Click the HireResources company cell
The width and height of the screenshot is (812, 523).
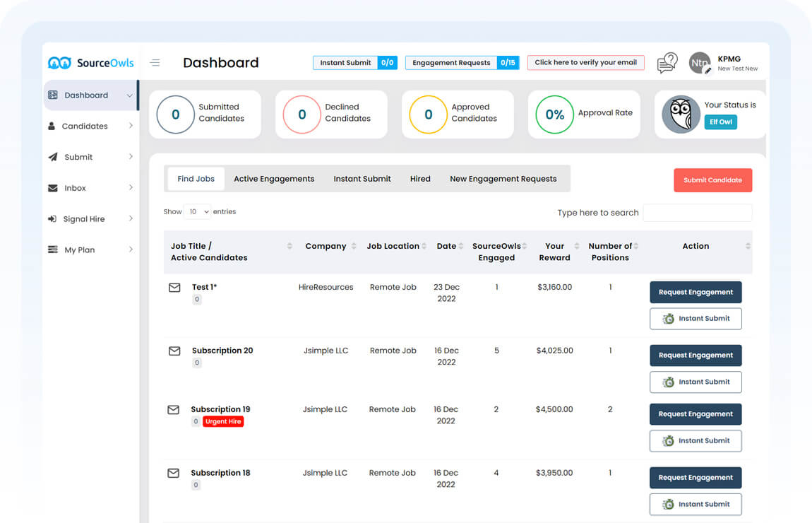click(x=326, y=287)
